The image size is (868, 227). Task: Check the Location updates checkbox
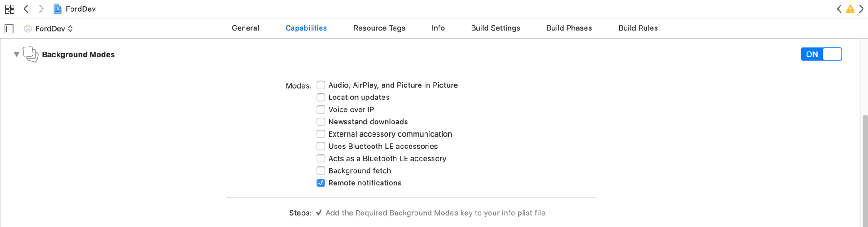pos(321,98)
